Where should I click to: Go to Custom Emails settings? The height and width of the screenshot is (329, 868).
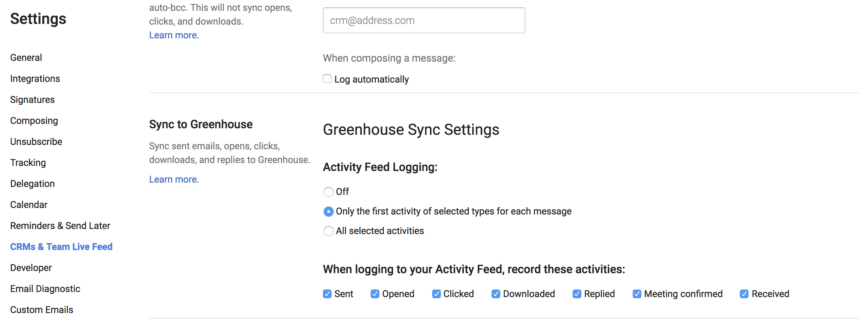click(42, 310)
